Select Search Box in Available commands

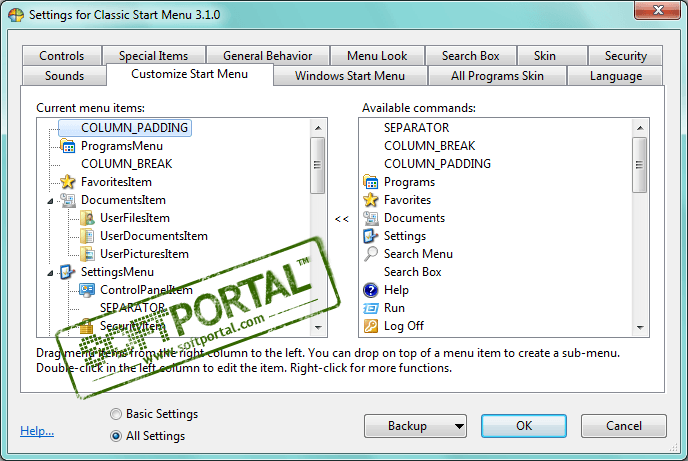pyautogui.click(x=412, y=272)
